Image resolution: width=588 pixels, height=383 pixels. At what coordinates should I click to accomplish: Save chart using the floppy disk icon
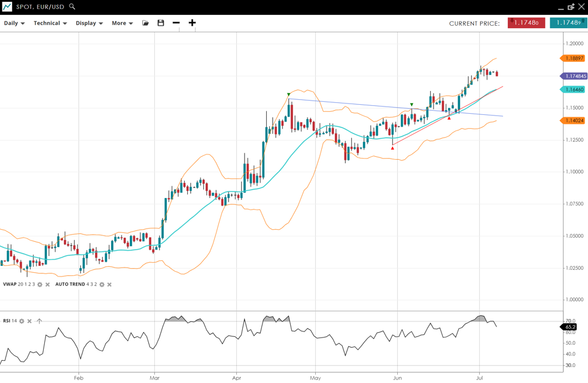[x=161, y=23]
